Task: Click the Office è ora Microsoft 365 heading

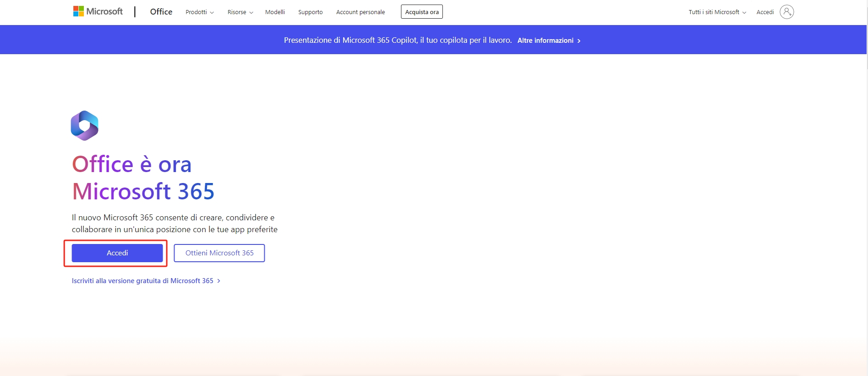Action: click(143, 178)
